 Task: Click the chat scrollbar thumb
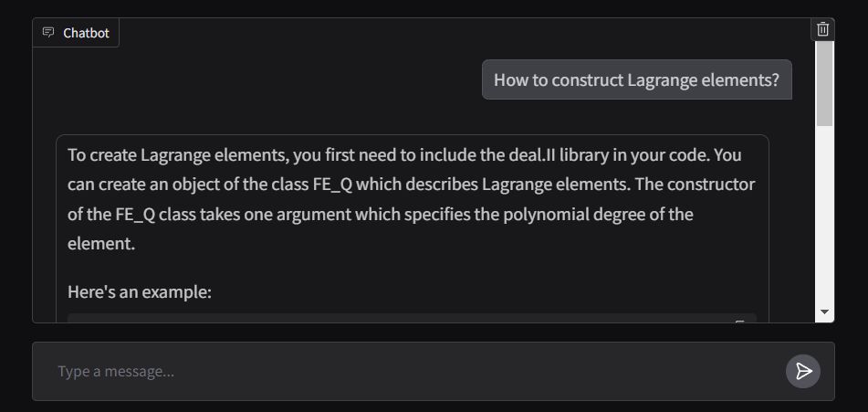(825, 82)
